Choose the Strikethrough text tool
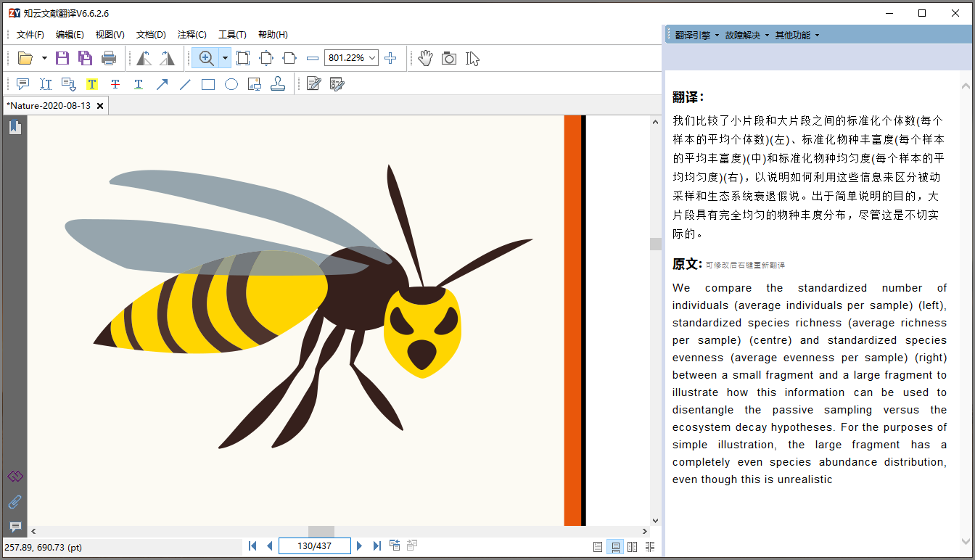Viewport: 975px width, 560px height. (115, 84)
